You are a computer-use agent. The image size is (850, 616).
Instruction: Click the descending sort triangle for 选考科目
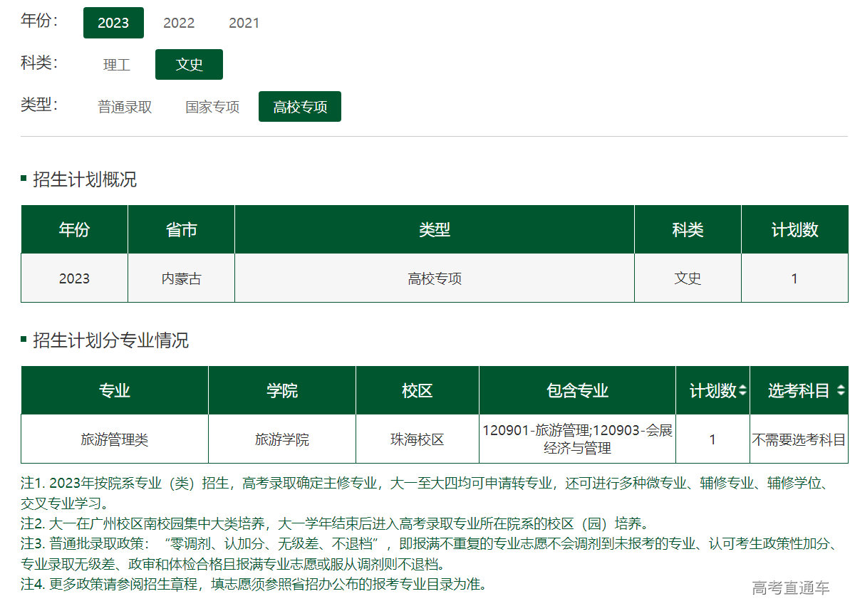842,394
